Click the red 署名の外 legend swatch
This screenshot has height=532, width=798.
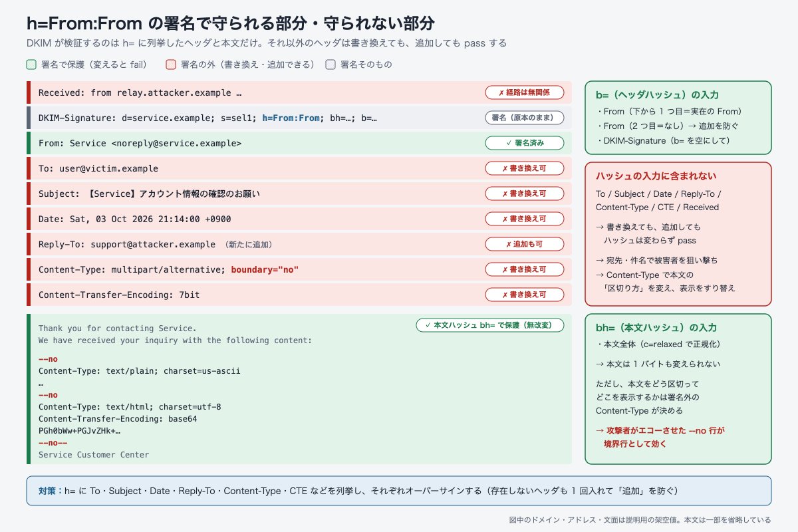point(171,65)
